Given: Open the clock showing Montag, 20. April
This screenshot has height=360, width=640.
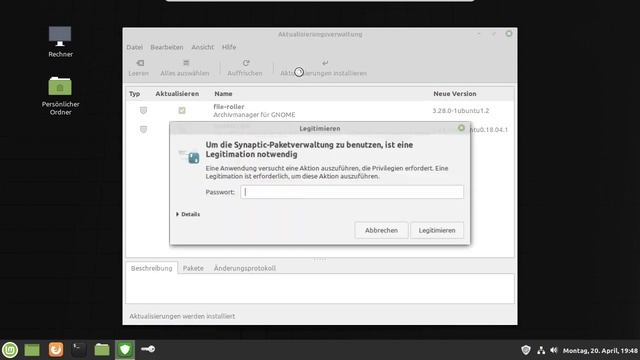Looking at the screenshot, I should pyautogui.click(x=600, y=351).
